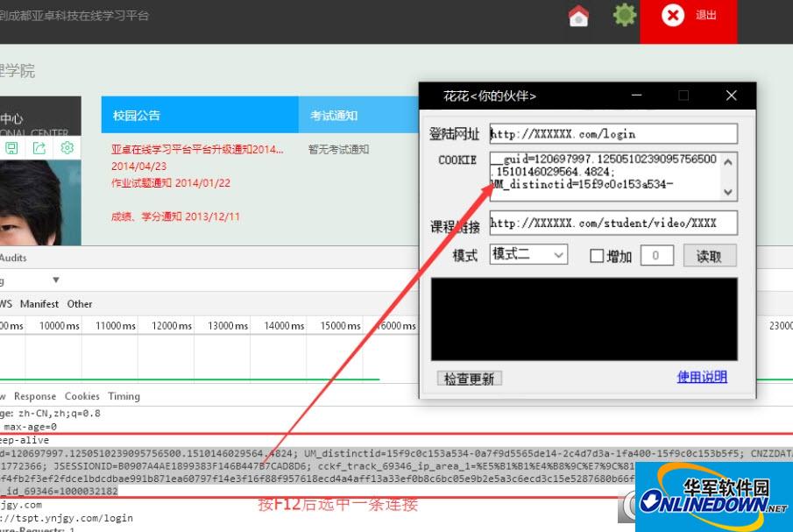Click the COOKIE box scroll-down arrow

coord(728,192)
